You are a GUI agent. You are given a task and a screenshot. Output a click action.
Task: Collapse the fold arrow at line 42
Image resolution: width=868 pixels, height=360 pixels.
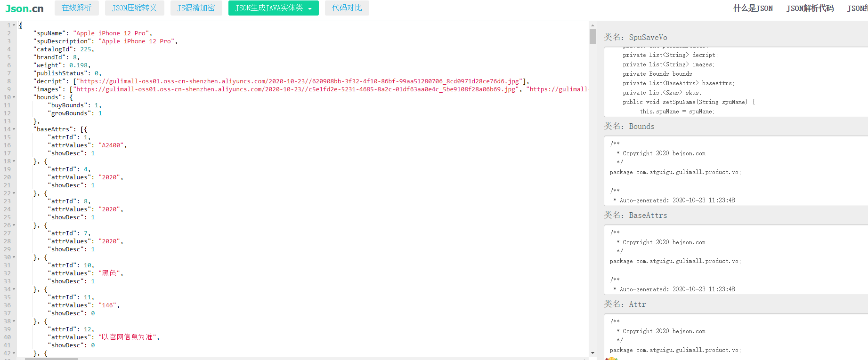pyautogui.click(x=14, y=353)
